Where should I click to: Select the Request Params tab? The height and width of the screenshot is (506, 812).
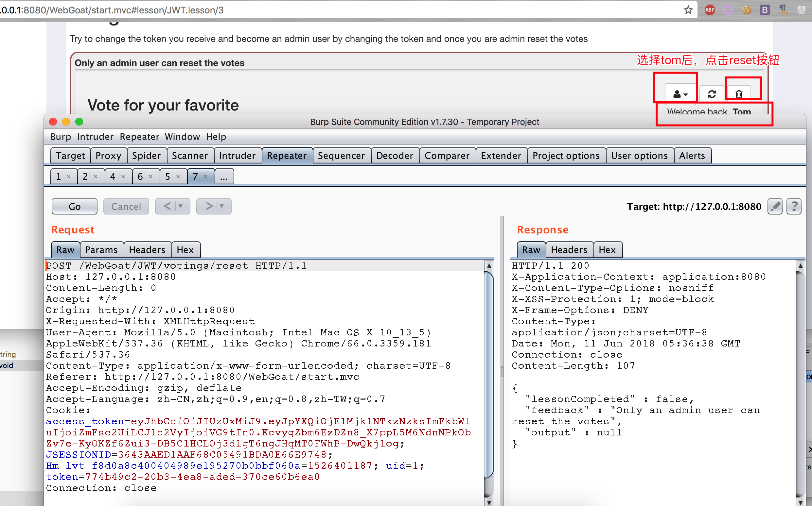[101, 250]
